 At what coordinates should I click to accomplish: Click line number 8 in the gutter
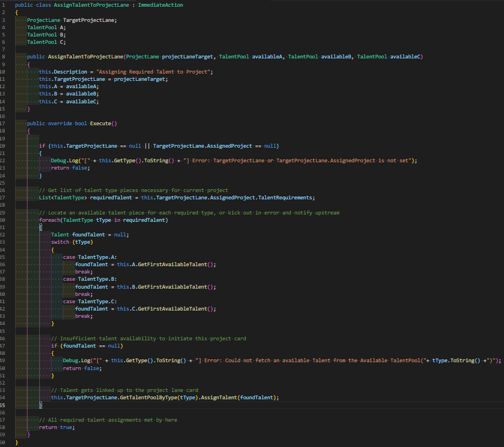[3, 57]
